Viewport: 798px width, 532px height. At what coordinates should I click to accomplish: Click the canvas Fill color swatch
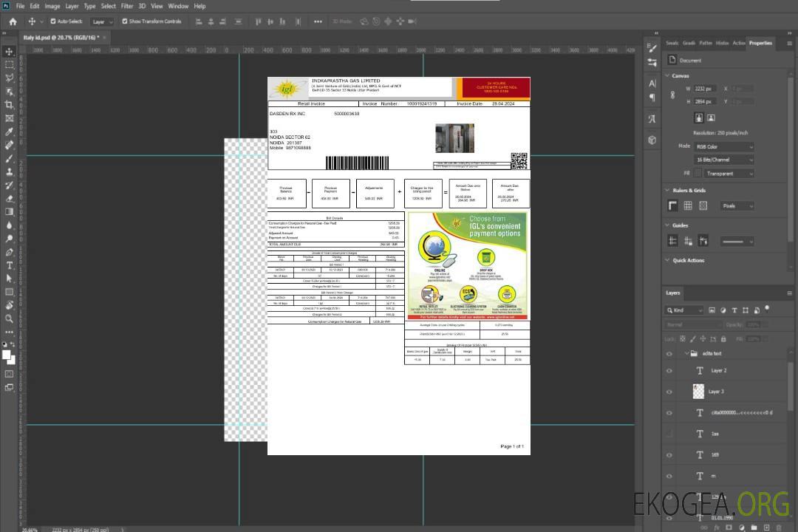(698, 173)
